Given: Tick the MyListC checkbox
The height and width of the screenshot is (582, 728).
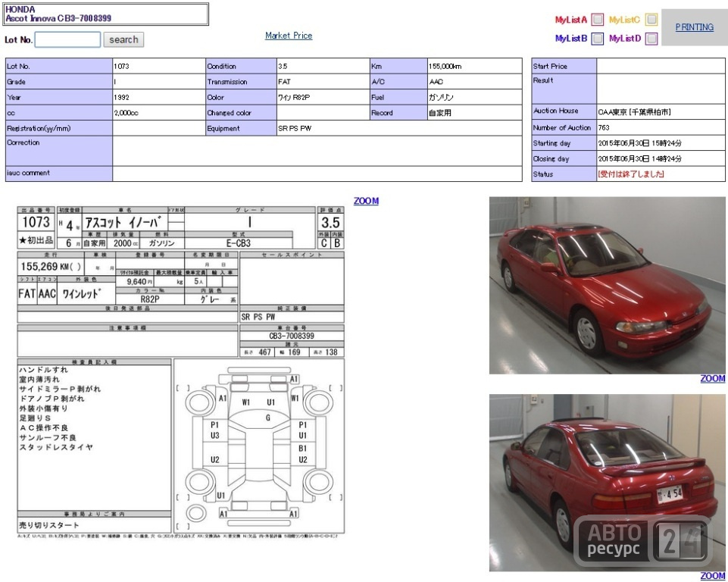Looking at the screenshot, I should (x=651, y=20).
